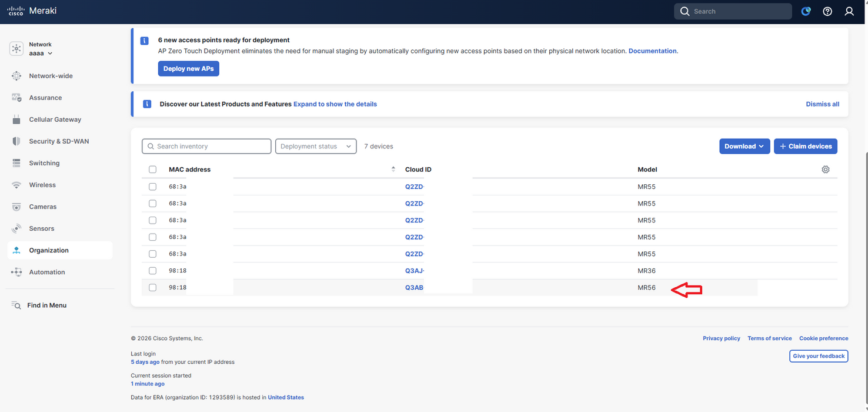
Task: Click the Sensors sidebar icon
Action: click(x=16, y=228)
